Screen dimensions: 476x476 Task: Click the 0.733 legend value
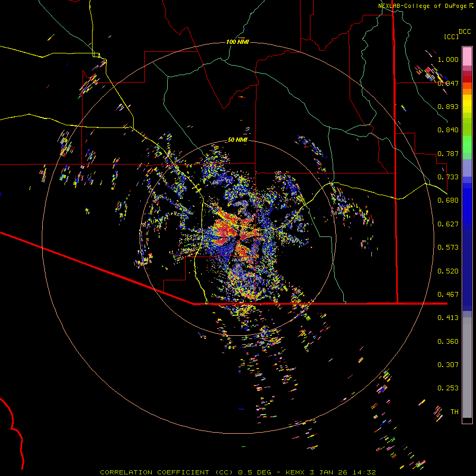[448, 177]
